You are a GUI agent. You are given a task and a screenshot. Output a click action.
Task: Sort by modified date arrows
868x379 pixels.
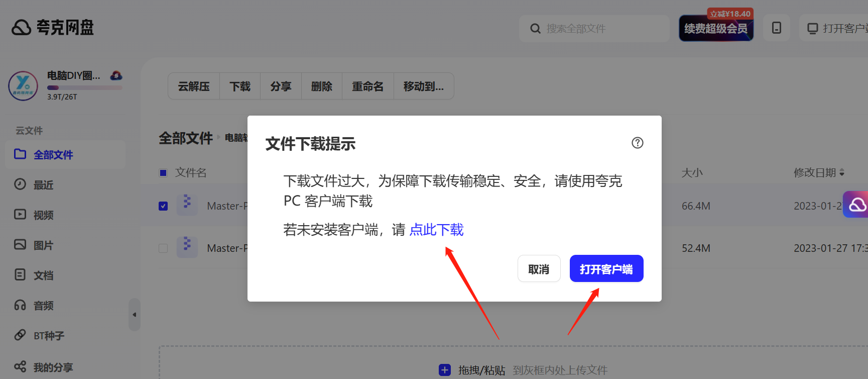[842, 172]
